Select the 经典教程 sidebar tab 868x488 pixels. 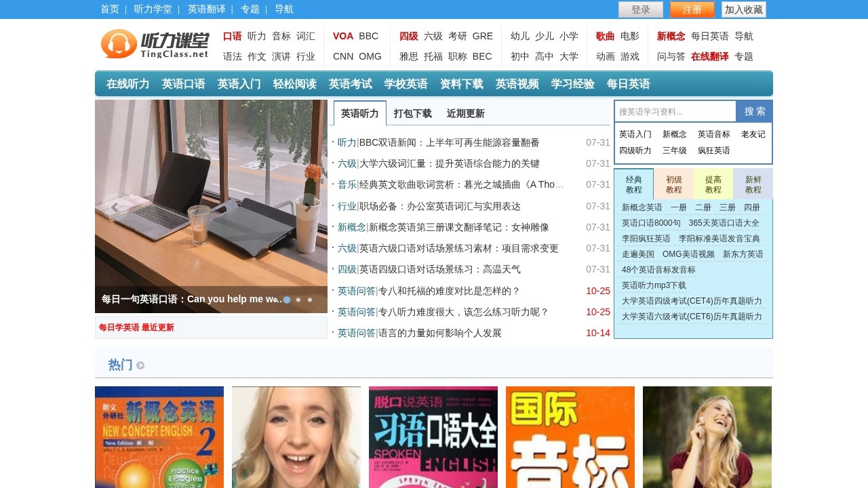click(x=634, y=184)
